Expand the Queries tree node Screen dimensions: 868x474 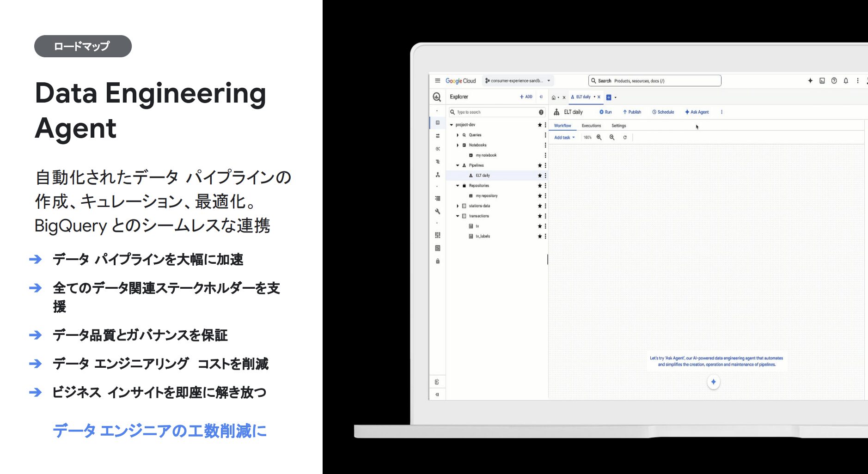point(458,135)
